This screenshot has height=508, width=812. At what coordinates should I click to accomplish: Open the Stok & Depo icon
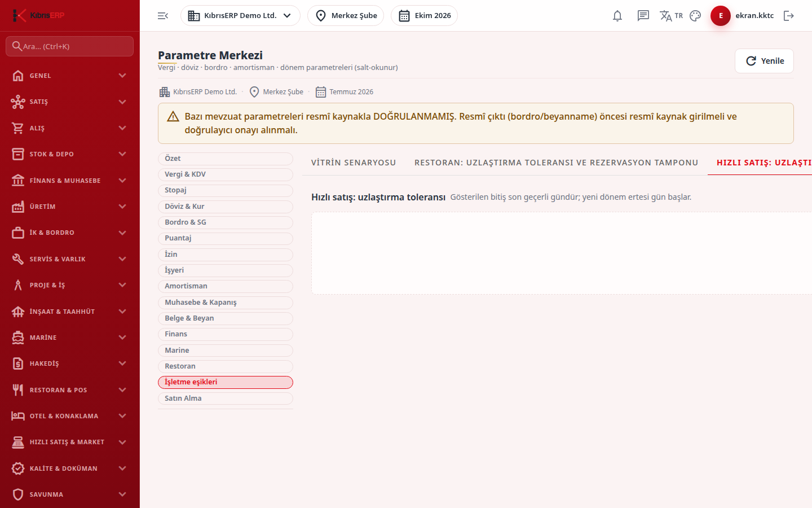[18, 154]
